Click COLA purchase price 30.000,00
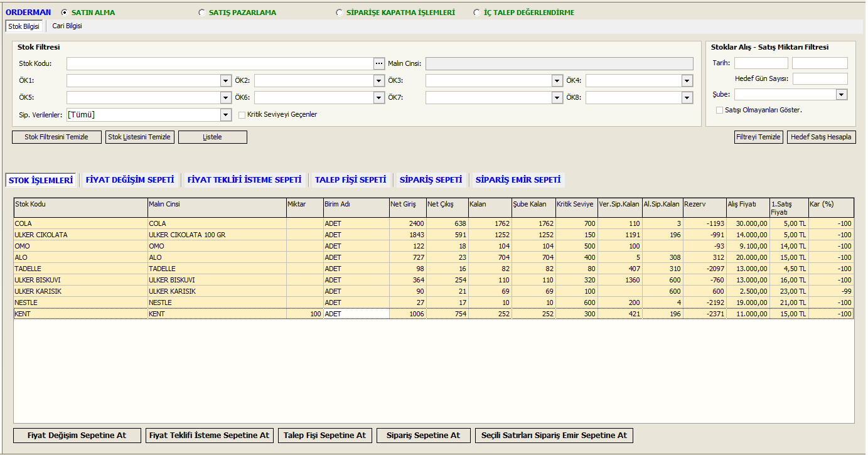868x455 pixels. [x=748, y=223]
